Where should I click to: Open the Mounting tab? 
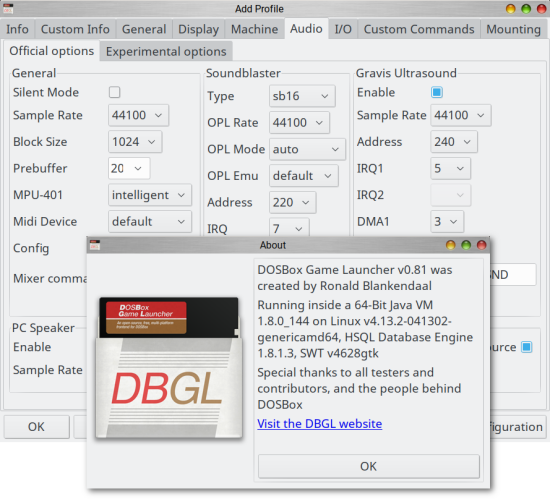pyautogui.click(x=513, y=29)
